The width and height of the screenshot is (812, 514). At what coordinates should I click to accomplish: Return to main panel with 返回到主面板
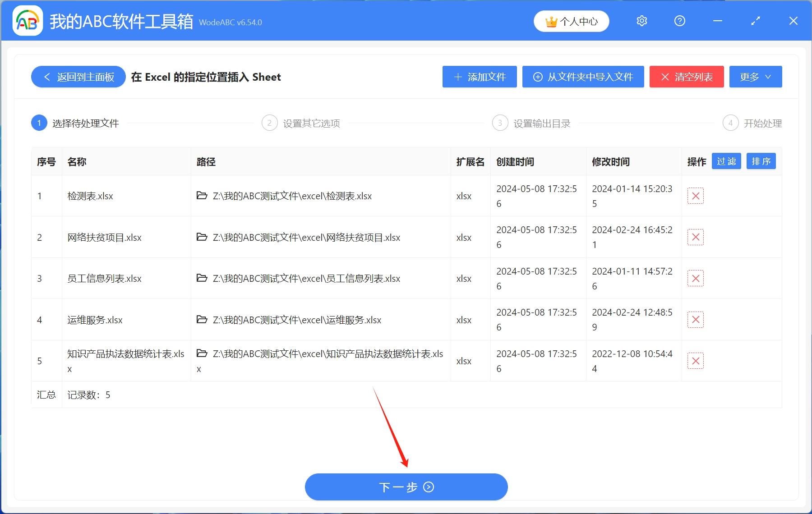point(78,77)
